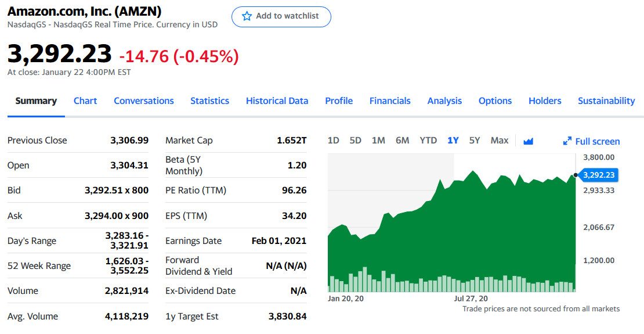Switch to the Options tab
Viewport: 644px width, 334px height.
coord(495,100)
